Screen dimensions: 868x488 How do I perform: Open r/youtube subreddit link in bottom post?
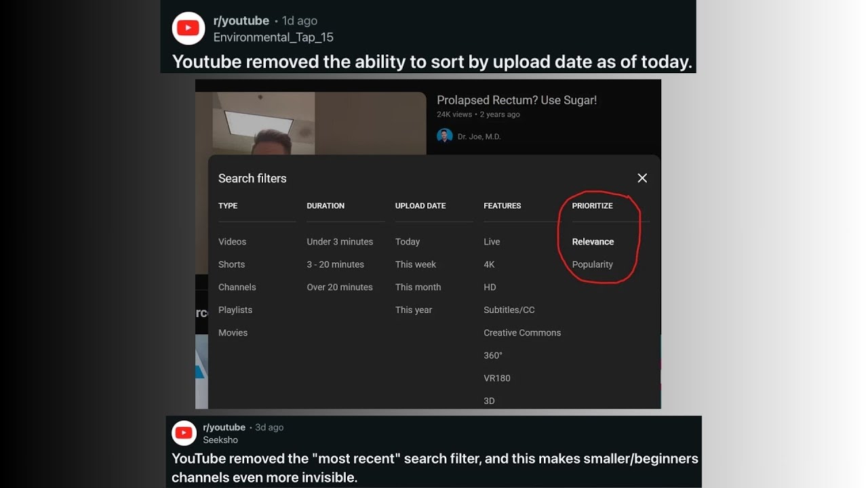tap(224, 428)
